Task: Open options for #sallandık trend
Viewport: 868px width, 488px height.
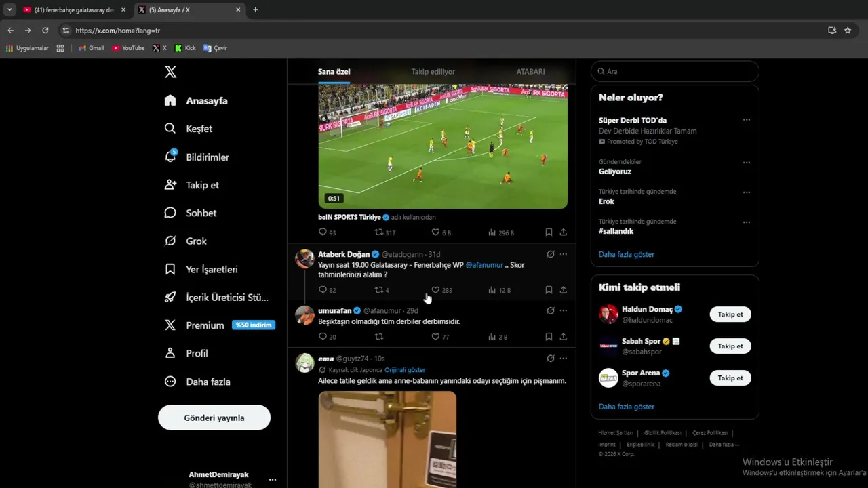Action: tap(746, 222)
